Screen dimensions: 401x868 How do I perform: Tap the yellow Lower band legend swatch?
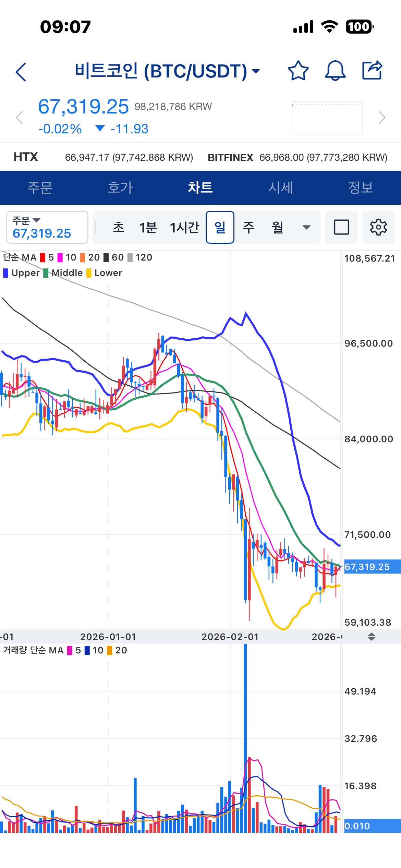(89, 273)
